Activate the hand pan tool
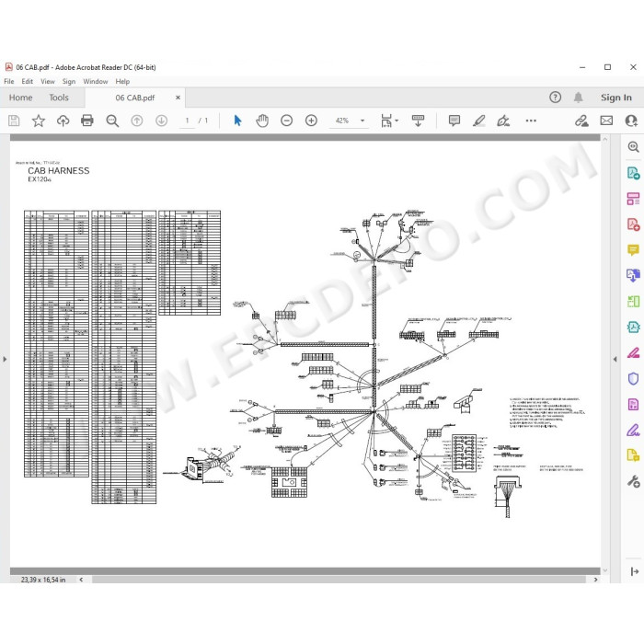Screen dimensions: 644x644 tap(262, 121)
